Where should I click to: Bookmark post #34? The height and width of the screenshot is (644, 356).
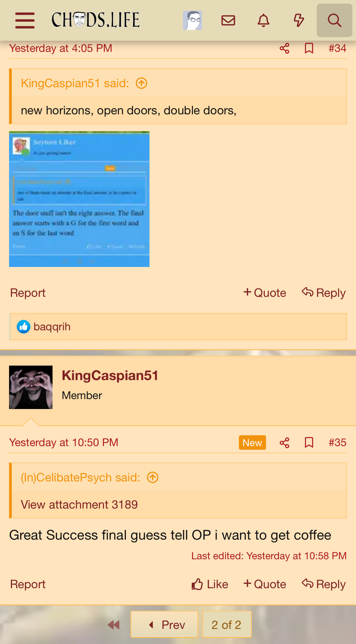click(309, 48)
